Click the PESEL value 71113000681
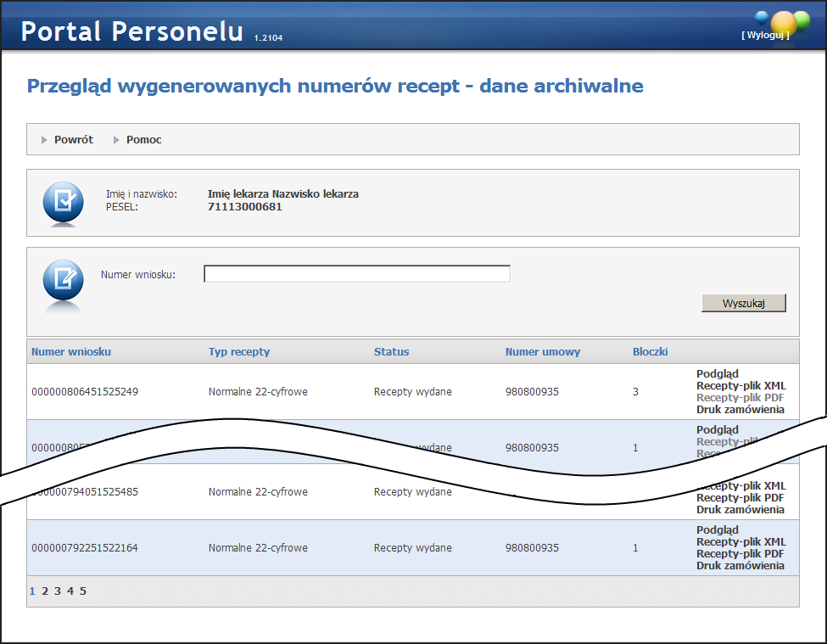 pos(245,207)
